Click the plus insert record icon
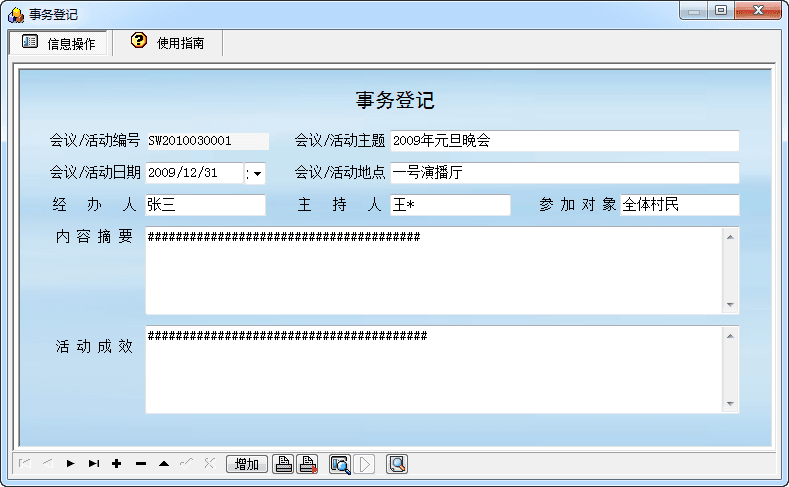 [x=117, y=464]
